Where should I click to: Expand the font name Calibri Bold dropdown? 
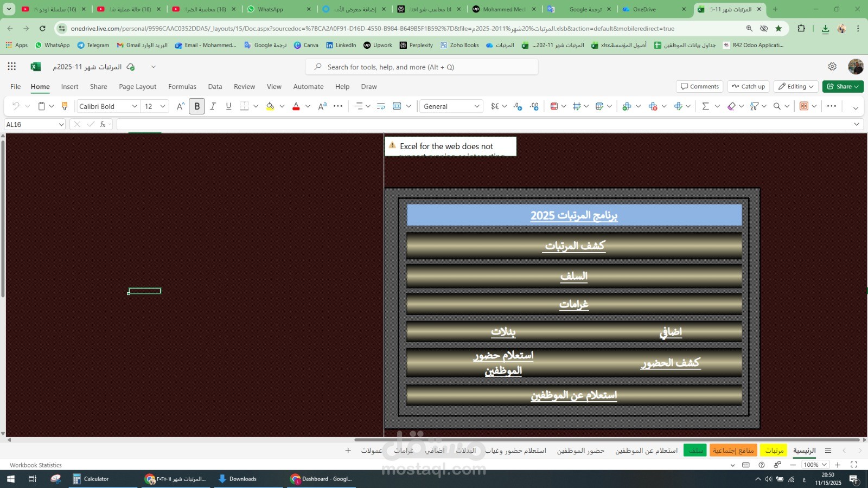tap(135, 106)
